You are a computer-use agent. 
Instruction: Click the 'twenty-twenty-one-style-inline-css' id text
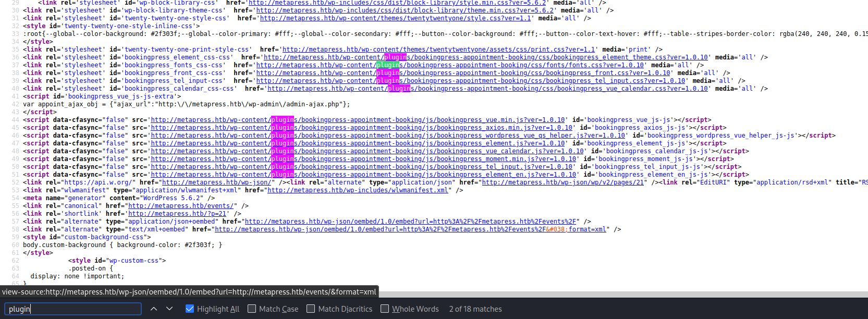[128, 26]
